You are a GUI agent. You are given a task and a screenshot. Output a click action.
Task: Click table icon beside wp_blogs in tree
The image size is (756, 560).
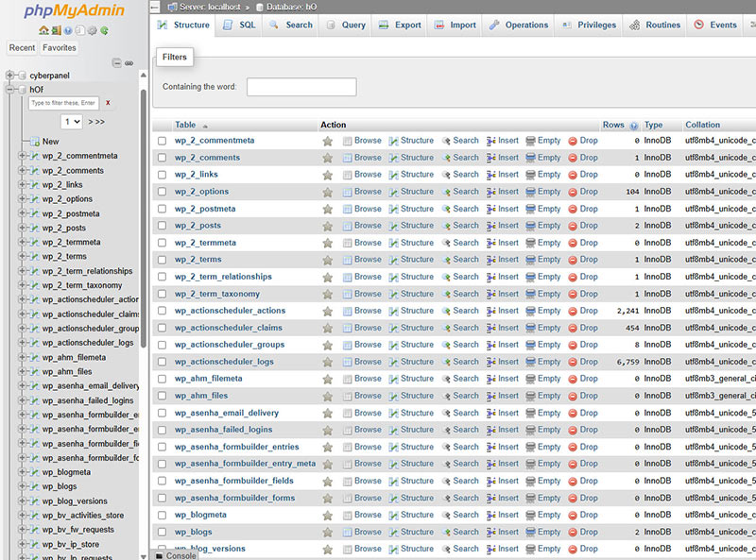tap(34, 486)
